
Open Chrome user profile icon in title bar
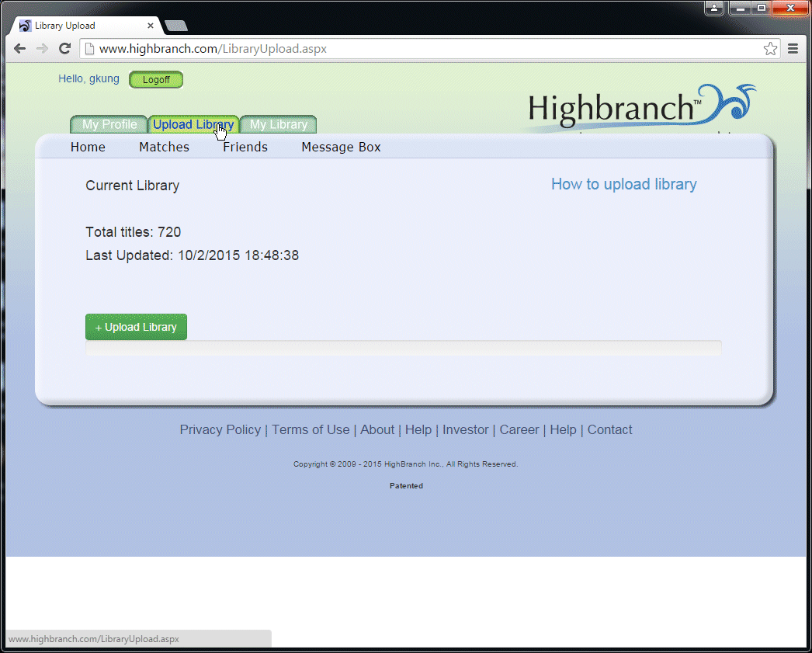click(x=714, y=8)
